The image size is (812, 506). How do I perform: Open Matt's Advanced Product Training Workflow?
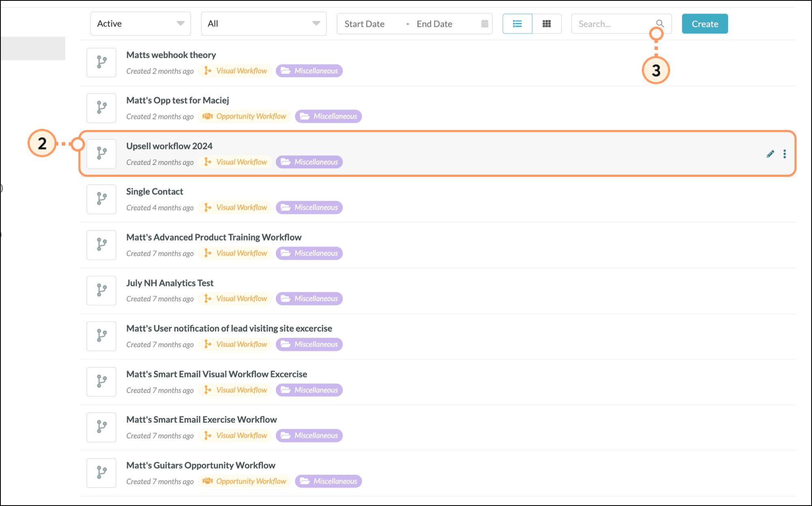[214, 237]
